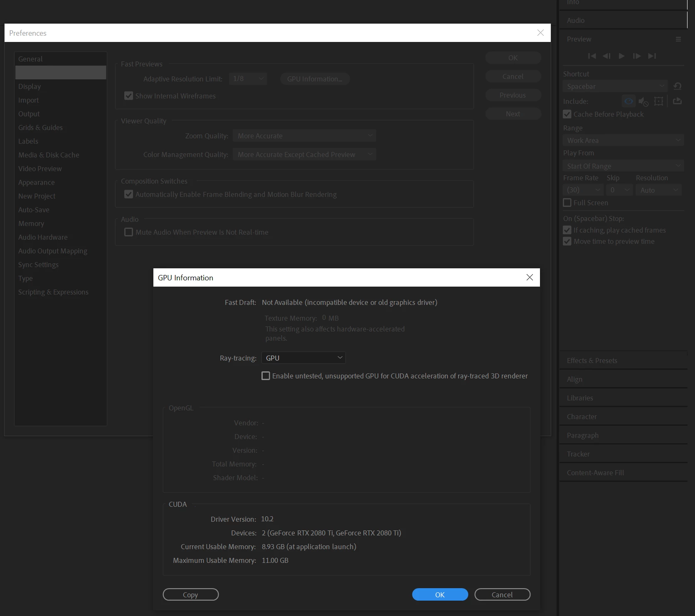This screenshot has width=695, height=616.
Task: Open the Ray-tracing GPU dropdown
Action: [303, 358]
